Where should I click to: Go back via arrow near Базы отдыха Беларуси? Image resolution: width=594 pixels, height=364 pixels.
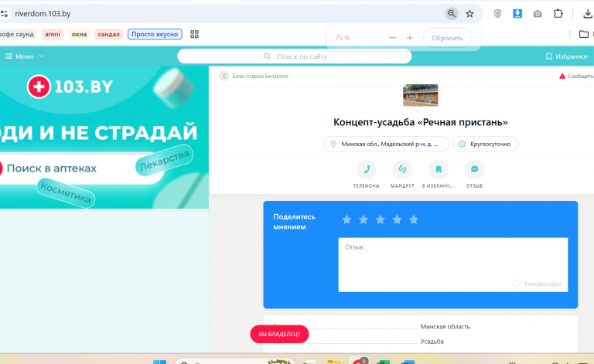224,76
